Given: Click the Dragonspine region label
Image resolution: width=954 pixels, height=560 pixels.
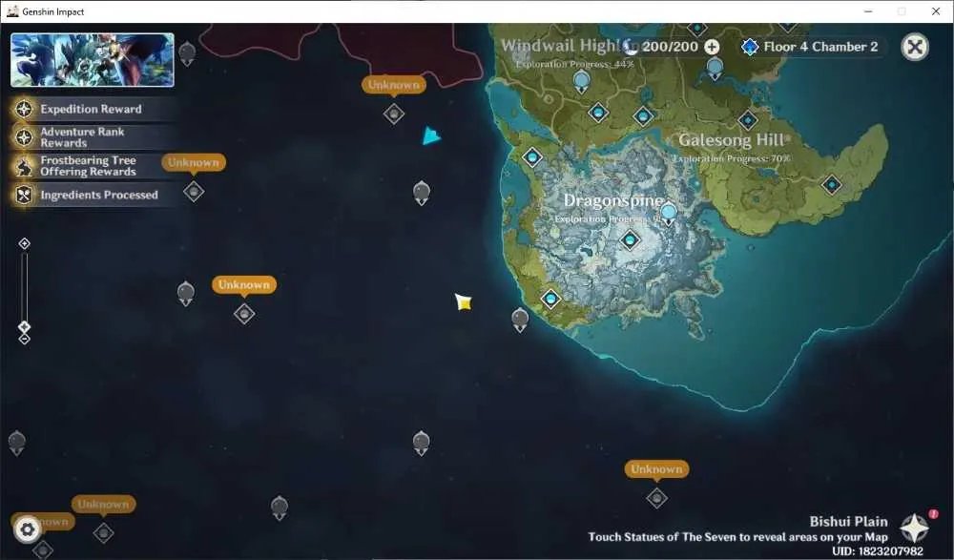Looking at the screenshot, I should pos(613,200).
